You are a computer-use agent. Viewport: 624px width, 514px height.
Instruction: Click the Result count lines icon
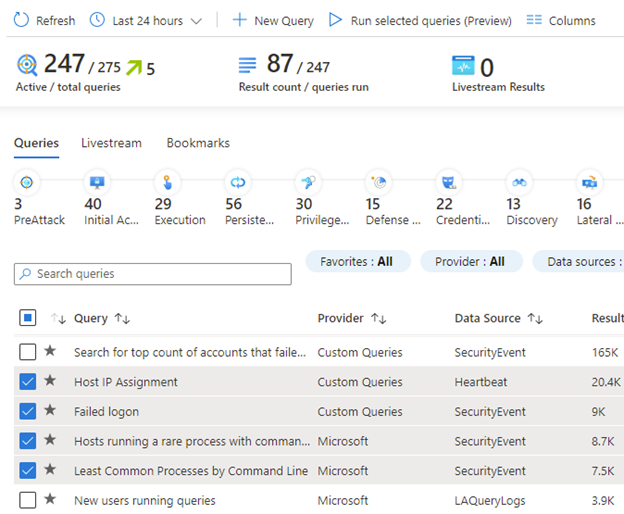point(247,65)
